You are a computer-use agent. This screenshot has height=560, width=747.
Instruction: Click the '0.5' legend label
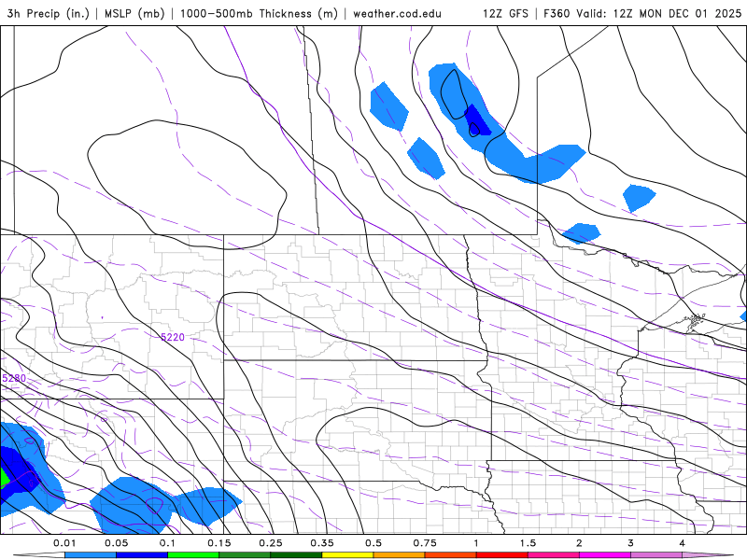(x=373, y=543)
